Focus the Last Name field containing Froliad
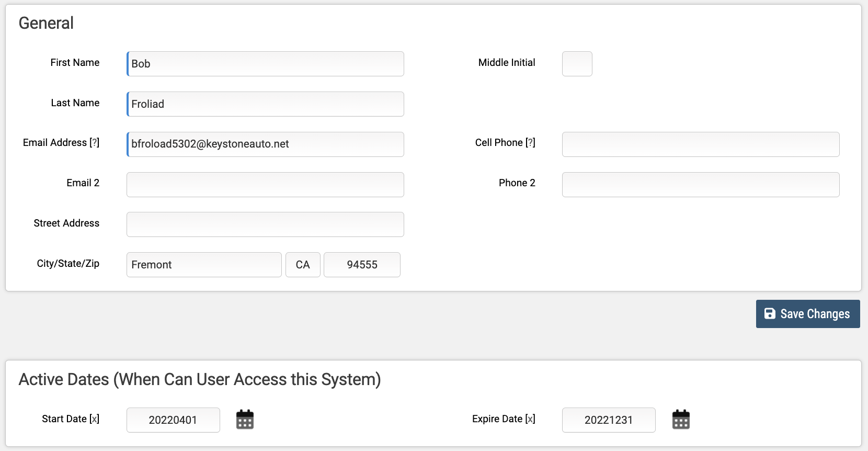Image resolution: width=868 pixels, height=451 pixels. [265, 104]
